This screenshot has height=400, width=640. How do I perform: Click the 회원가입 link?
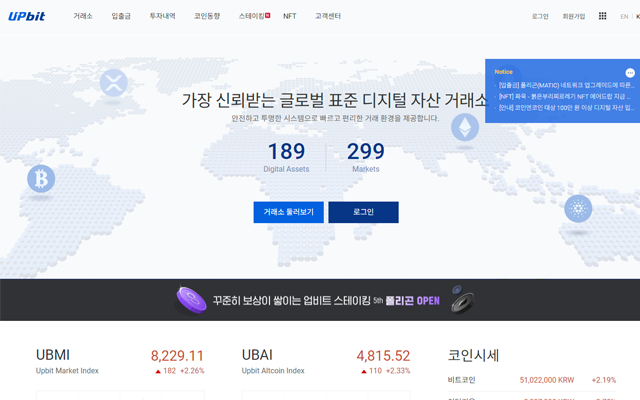click(573, 16)
